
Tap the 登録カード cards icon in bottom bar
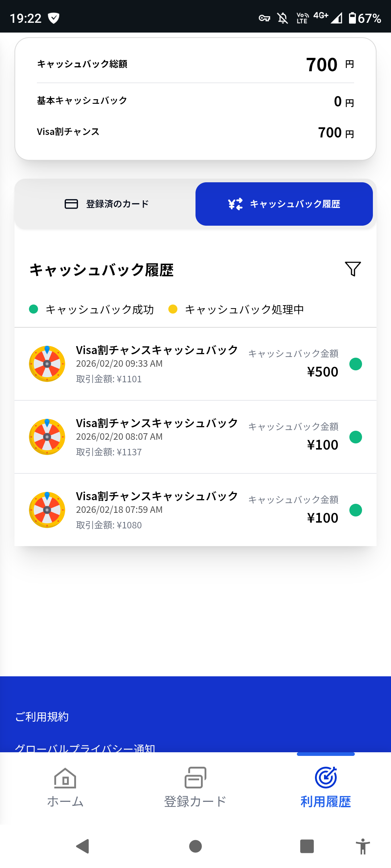click(195, 778)
